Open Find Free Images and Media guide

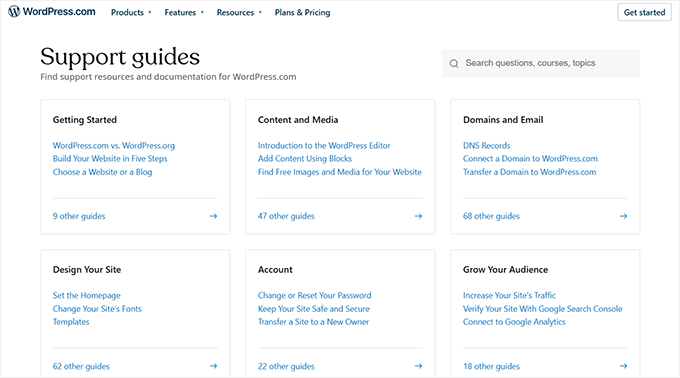point(340,172)
